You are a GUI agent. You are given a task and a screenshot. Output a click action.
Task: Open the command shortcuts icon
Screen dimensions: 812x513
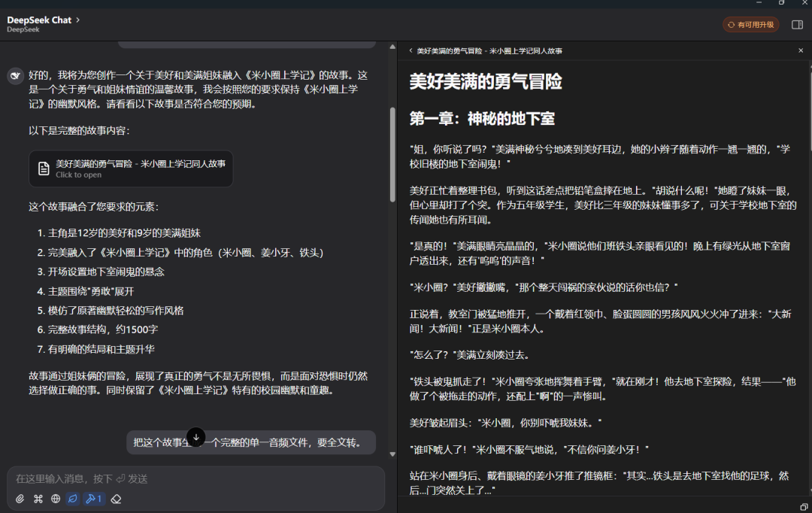[x=38, y=499]
